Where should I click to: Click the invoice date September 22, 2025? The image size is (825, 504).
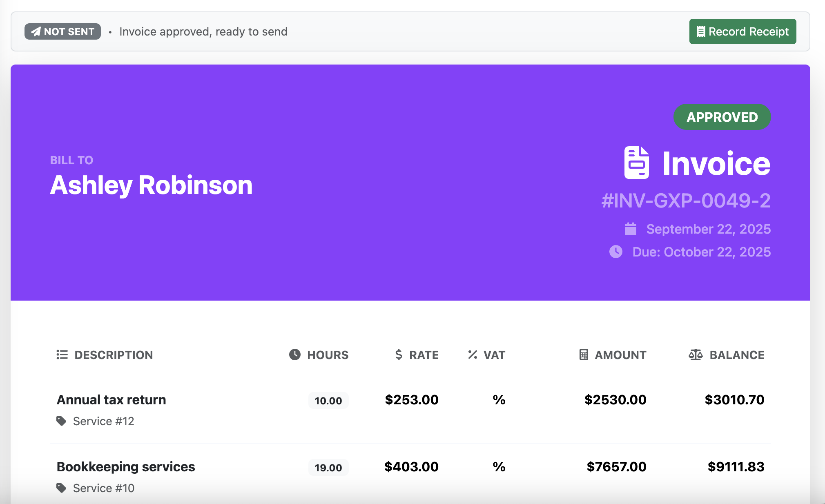coord(709,229)
